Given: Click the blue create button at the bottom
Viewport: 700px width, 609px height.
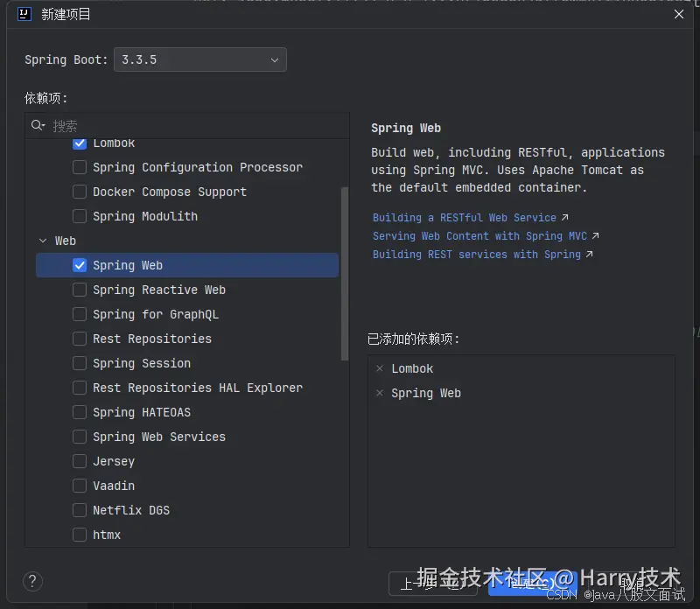Looking at the screenshot, I should [x=535, y=584].
